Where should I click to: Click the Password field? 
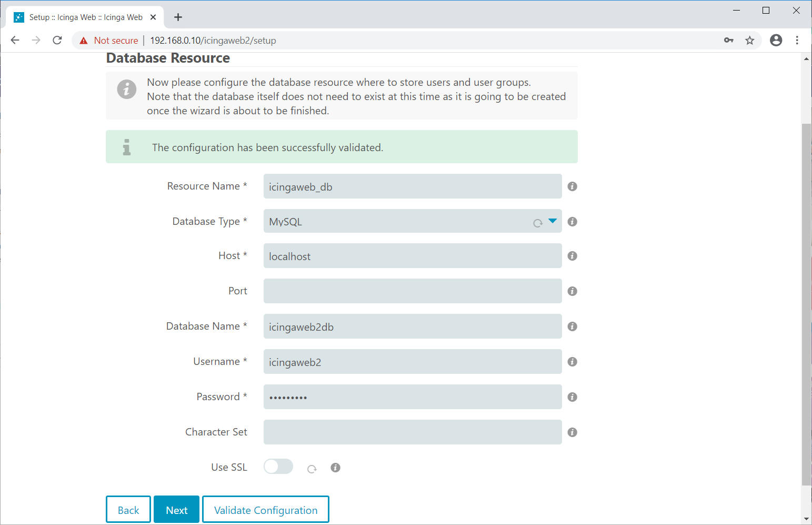[413, 397]
